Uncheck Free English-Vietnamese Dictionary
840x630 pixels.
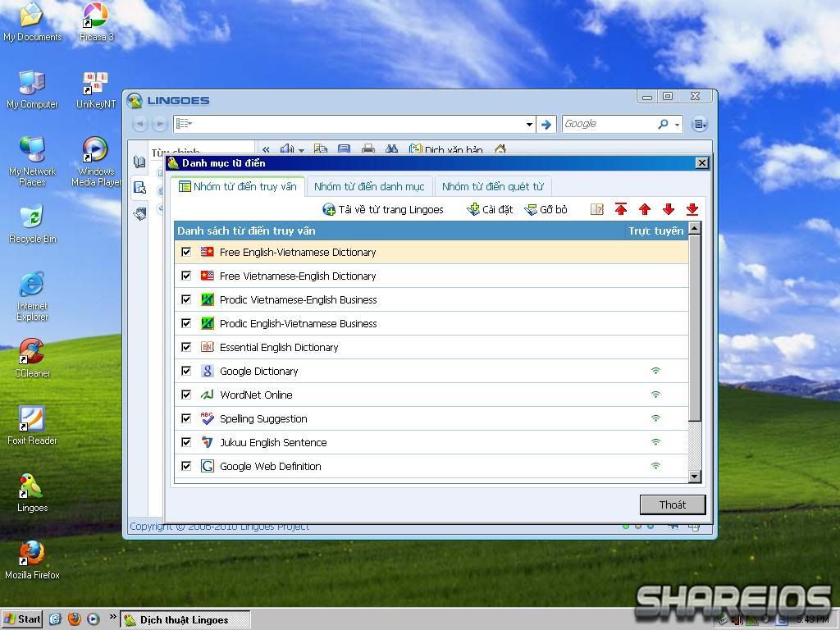click(186, 252)
